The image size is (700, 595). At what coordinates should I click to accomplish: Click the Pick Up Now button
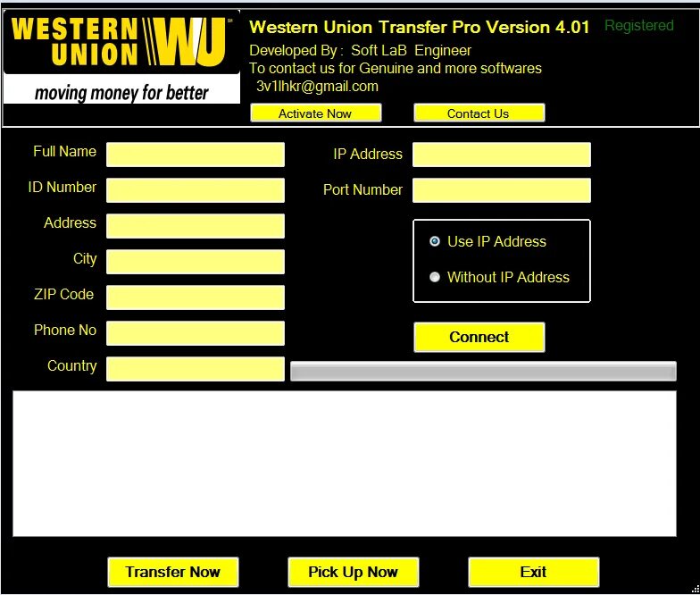point(354,572)
